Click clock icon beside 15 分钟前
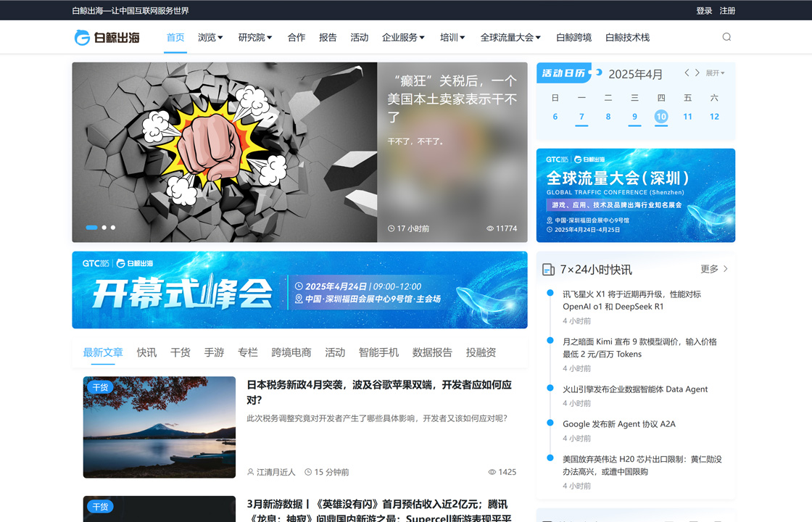Screen dimensions: 812x522 point(308,472)
